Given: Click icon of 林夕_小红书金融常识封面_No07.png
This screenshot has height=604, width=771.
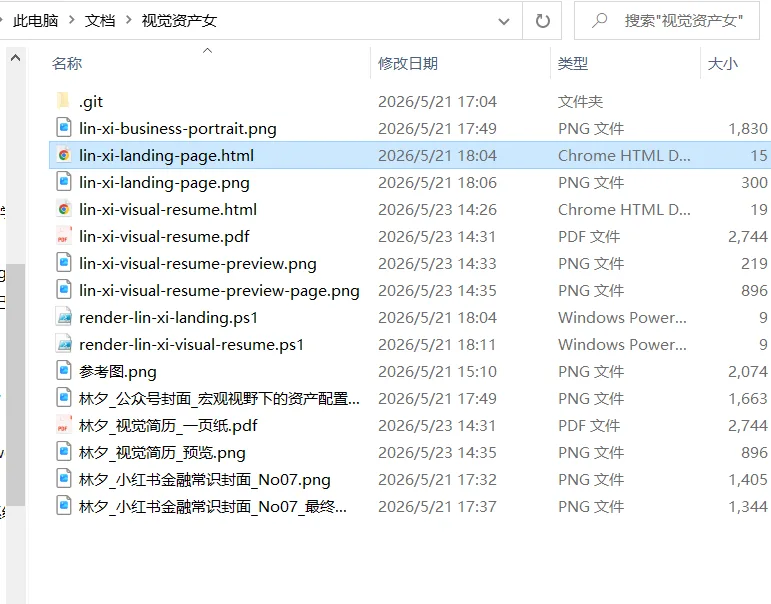Looking at the screenshot, I should (x=63, y=480).
